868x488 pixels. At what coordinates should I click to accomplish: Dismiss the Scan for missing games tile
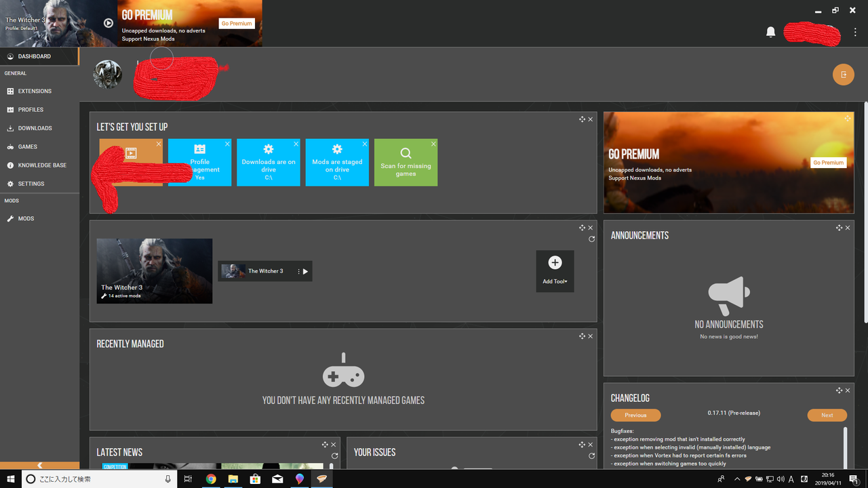tap(433, 144)
